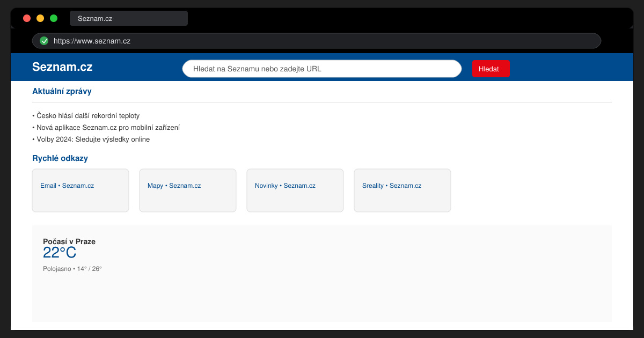Close the window with the red button
The width and height of the screenshot is (644, 338).
point(27,18)
